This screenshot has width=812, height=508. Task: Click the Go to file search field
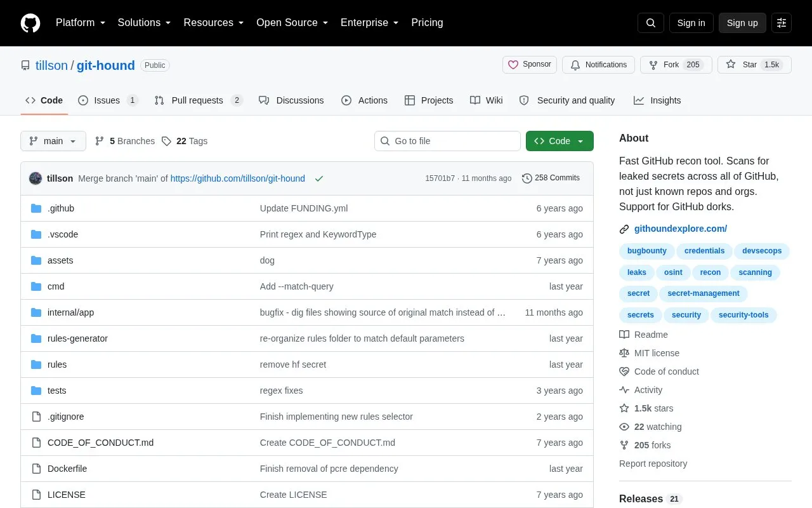(447, 141)
